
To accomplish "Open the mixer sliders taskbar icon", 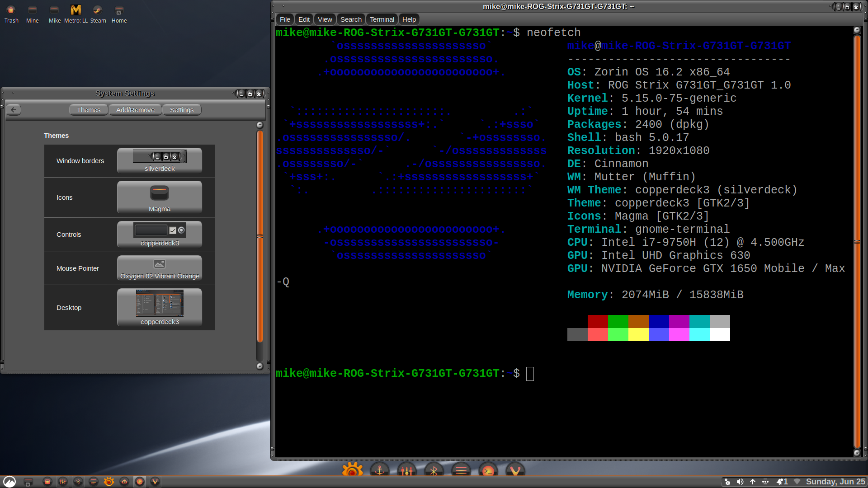I will tap(63, 482).
